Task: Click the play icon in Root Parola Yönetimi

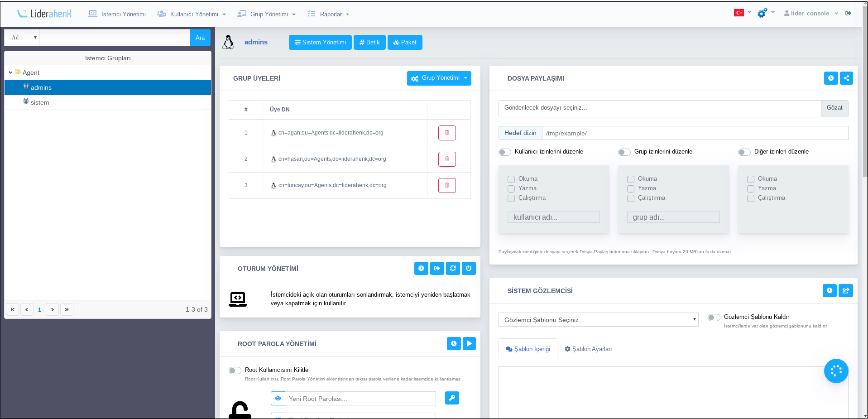Action: click(x=469, y=344)
